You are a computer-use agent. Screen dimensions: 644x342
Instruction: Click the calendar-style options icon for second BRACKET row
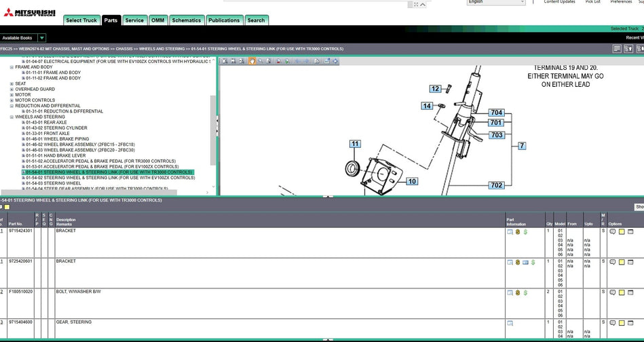click(630, 262)
